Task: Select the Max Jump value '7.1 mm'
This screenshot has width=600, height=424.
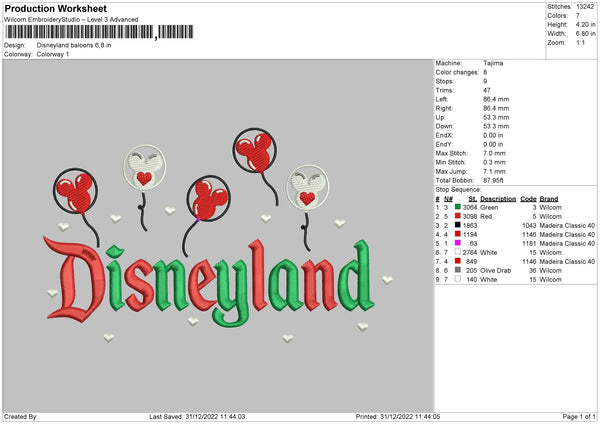Action: pos(494,171)
